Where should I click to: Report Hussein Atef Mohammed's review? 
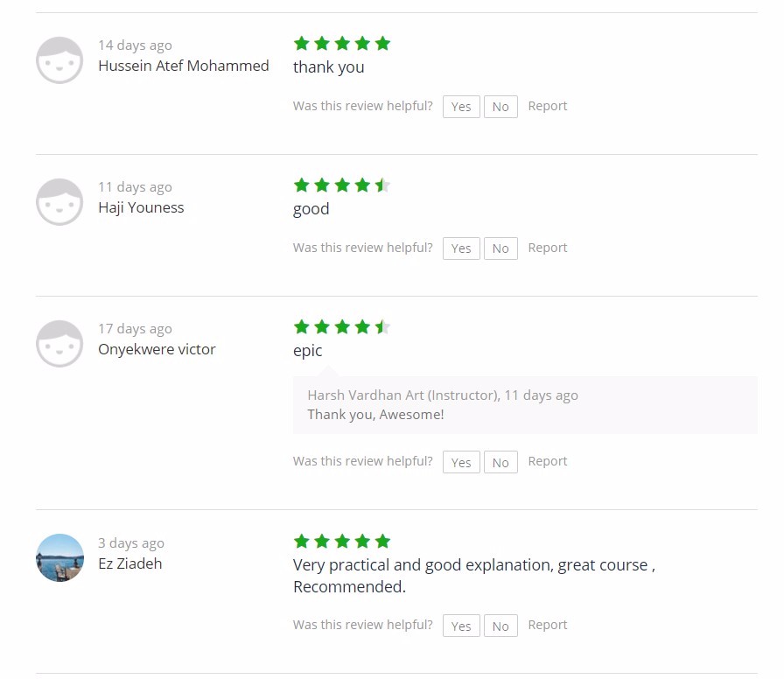[x=548, y=106]
